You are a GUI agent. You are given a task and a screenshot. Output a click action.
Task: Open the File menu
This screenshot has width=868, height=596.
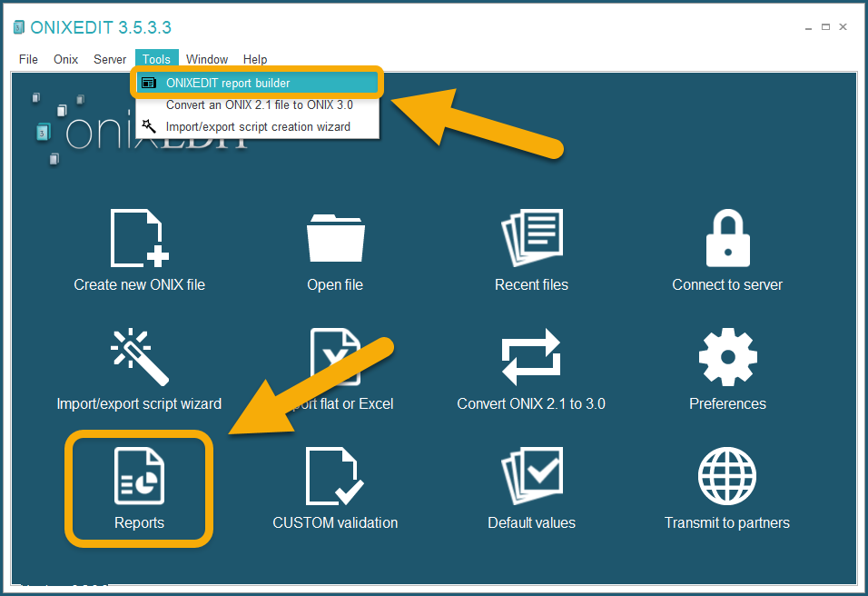point(28,59)
